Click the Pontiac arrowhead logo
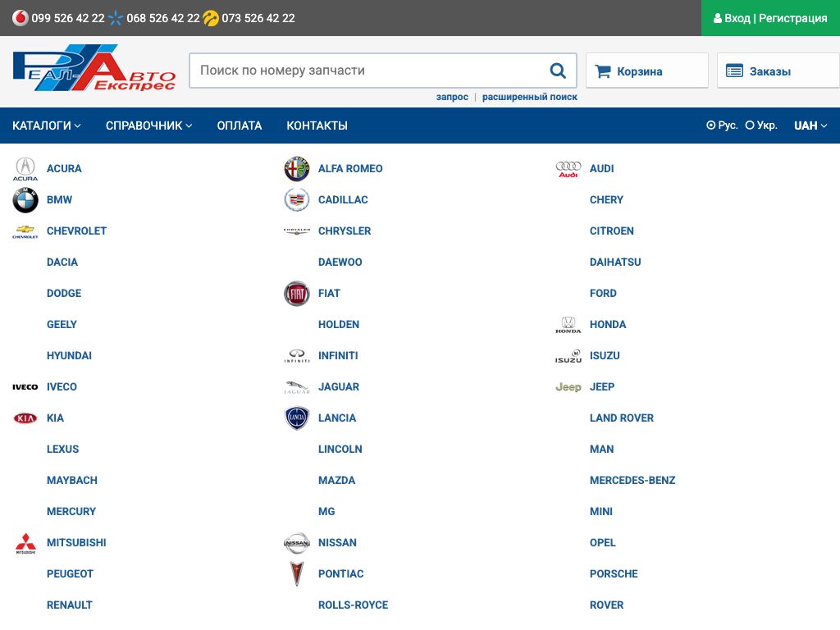840x630 pixels. coord(297,573)
